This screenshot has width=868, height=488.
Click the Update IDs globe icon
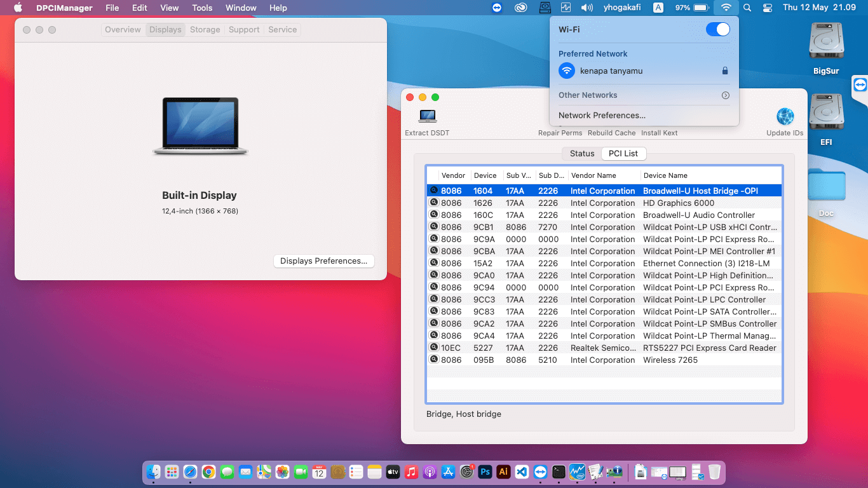click(785, 117)
